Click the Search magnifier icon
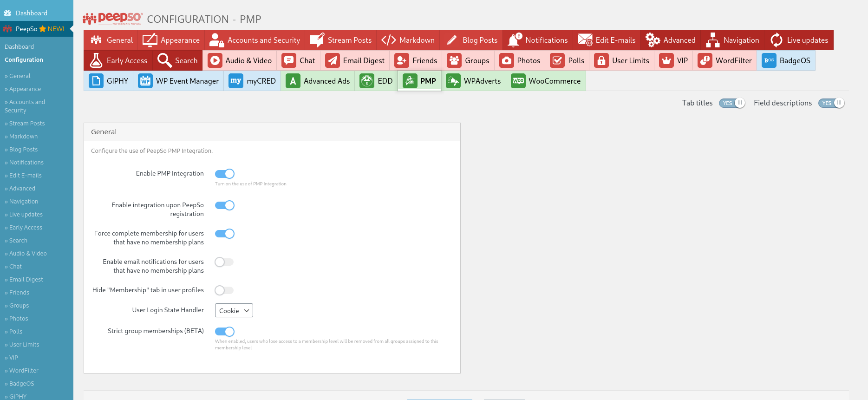 [x=164, y=60]
